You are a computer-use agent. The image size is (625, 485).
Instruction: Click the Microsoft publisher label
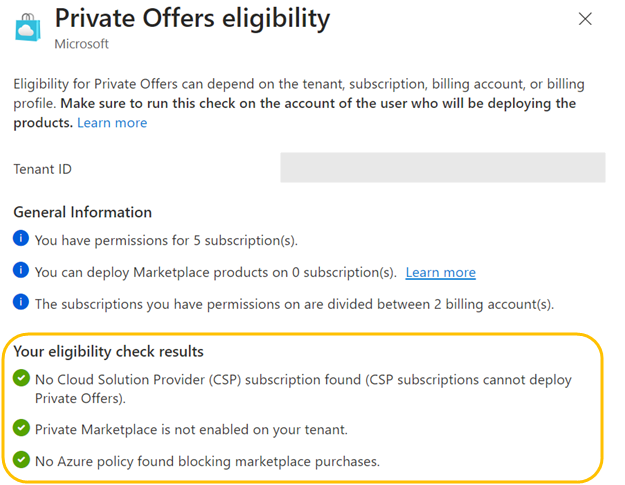click(x=82, y=44)
